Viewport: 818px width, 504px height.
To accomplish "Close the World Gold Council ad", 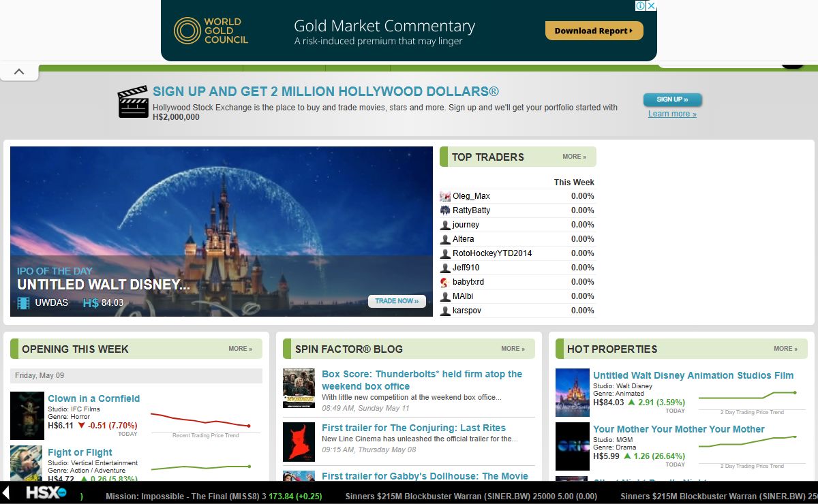I will point(651,5).
